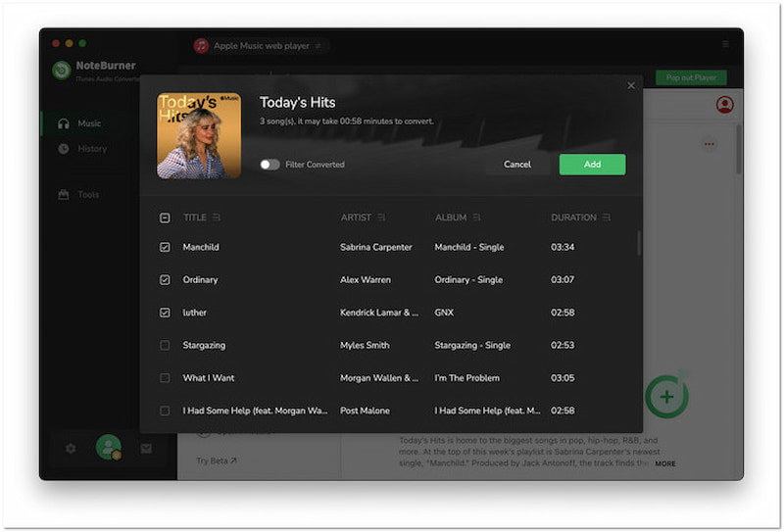Open the red three-dots more options
Screen dimensions: 784x532
(x=709, y=144)
